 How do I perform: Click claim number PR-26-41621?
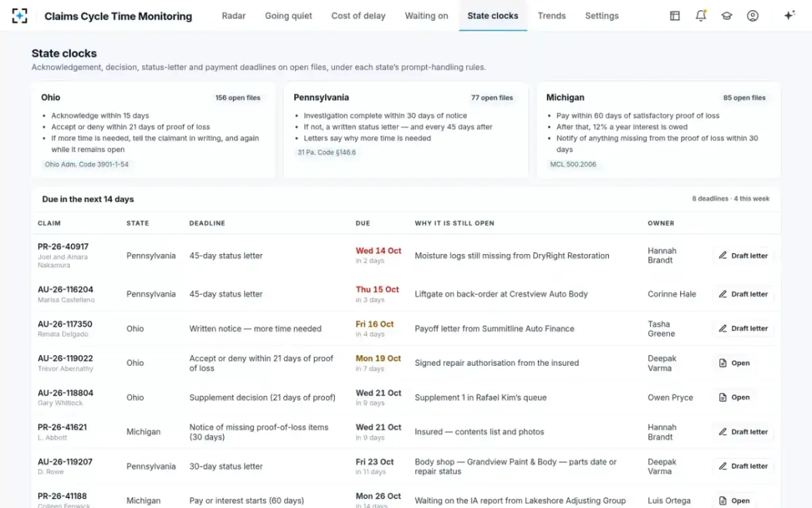point(62,427)
